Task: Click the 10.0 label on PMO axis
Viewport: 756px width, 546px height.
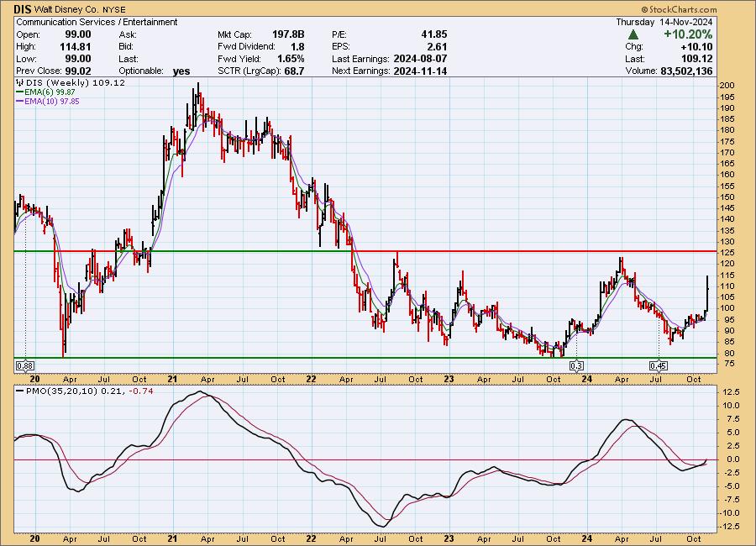Action: (730, 405)
